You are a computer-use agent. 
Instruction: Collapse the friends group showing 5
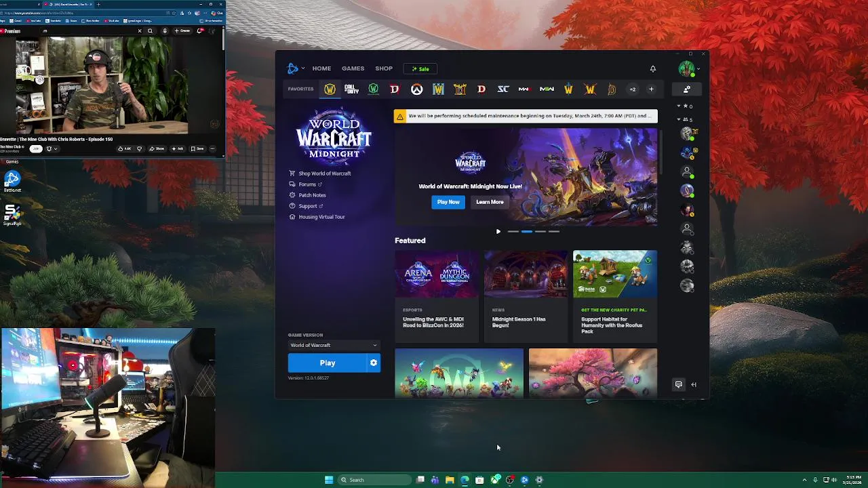click(679, 119)
